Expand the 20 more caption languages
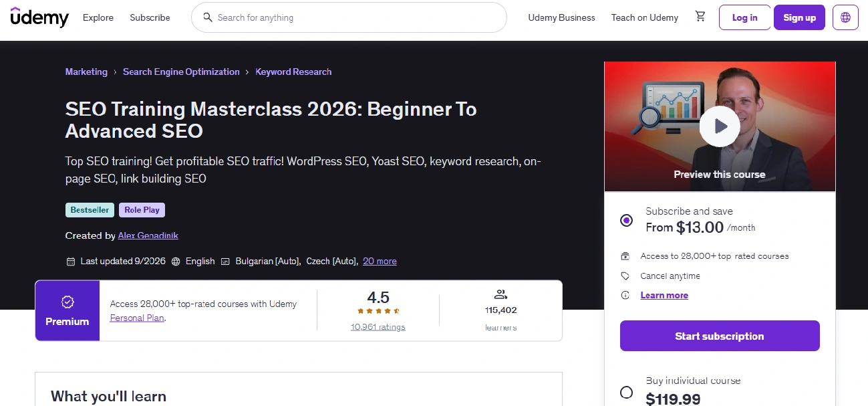Image resolution: width=868 pixels, height=406 pixels. 380,262
